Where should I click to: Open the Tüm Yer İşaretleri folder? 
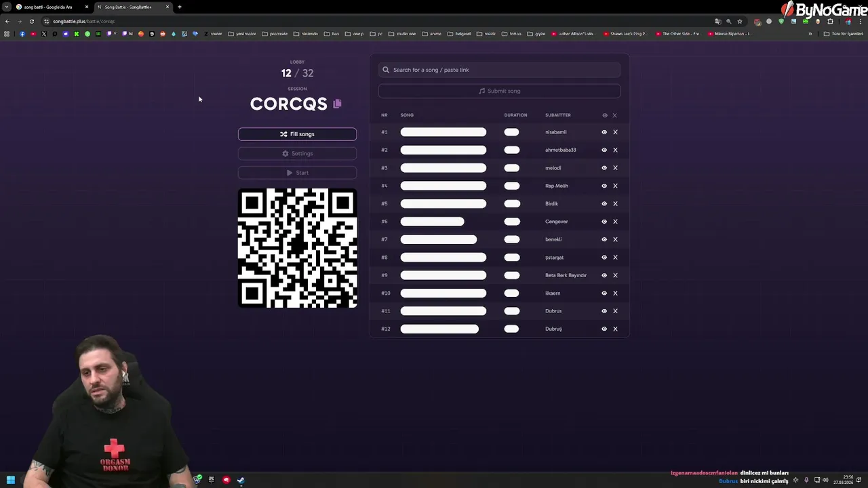[844, 34]
